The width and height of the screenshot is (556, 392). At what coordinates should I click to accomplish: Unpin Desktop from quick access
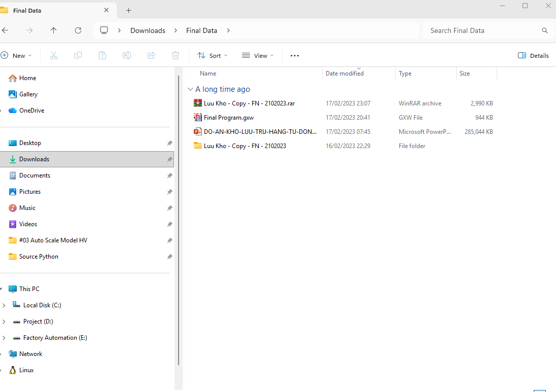pyautogui.click(x=169, y=143)
